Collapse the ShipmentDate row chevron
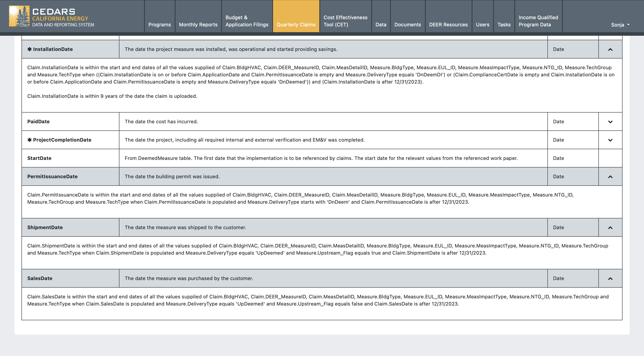Screen dimensions: 644x356 610,228
